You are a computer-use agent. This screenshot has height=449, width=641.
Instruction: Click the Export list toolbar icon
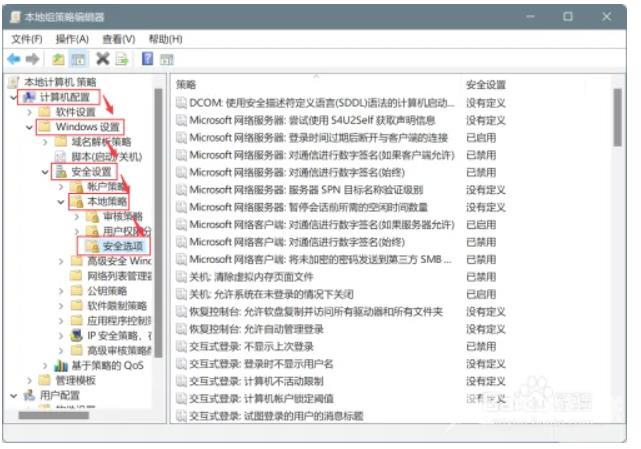(122, 59)
